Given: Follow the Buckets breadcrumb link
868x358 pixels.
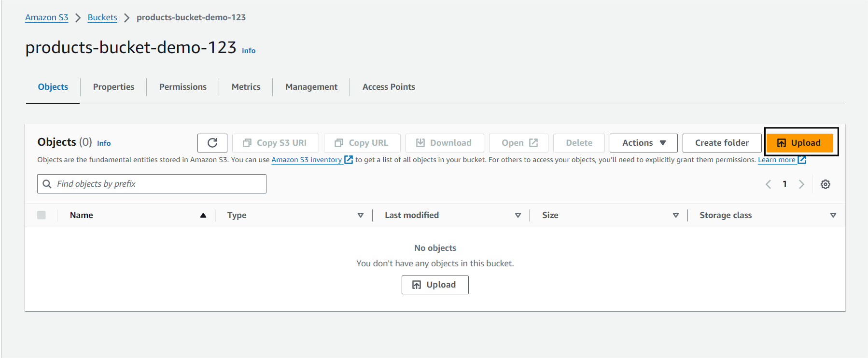Looking at the screenshot, I should pyautogui.click(x=102, y=17).
